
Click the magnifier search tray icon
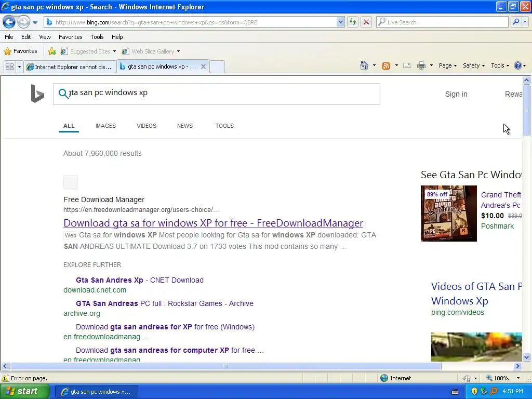pos(494,392)
